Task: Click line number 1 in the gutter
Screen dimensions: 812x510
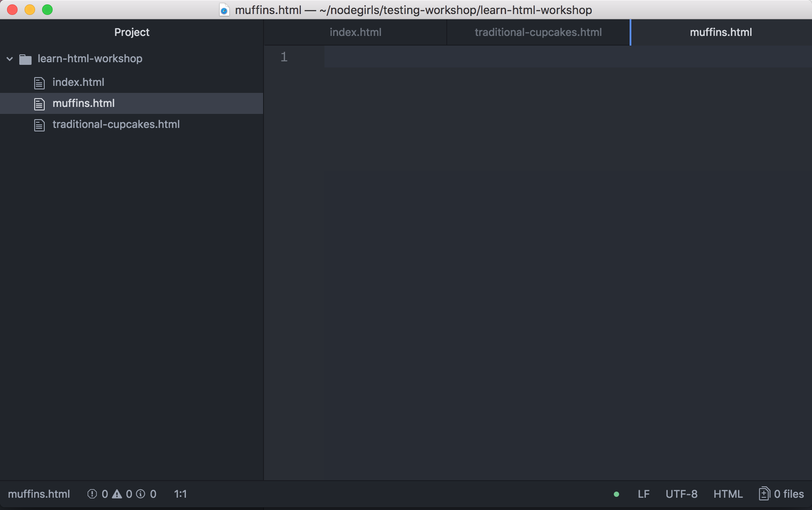Action: (x=284, y=57)
